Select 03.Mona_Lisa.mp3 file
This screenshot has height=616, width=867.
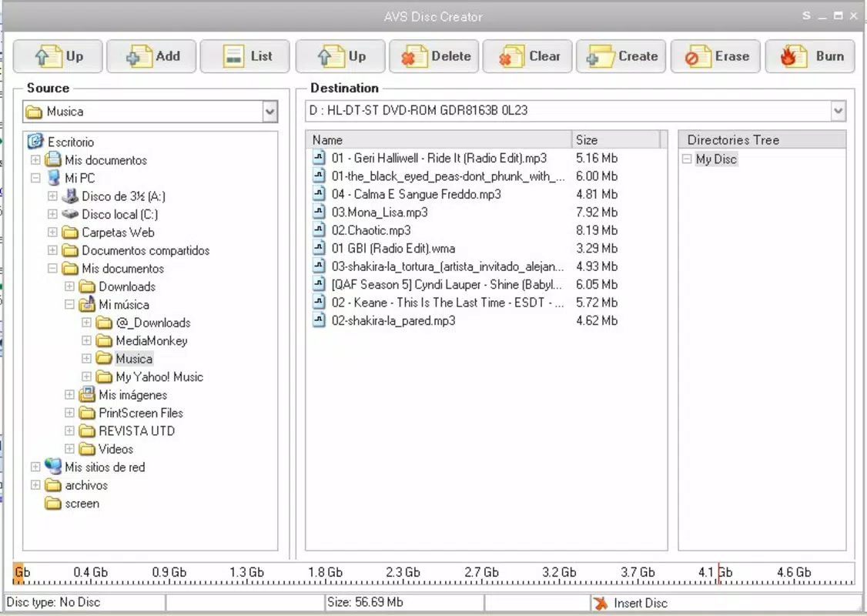pyautogui.click(x=380, y=213)
